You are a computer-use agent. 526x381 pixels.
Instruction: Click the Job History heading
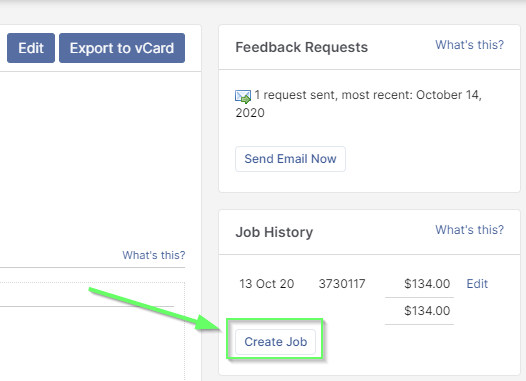click(x=274, y=232)
